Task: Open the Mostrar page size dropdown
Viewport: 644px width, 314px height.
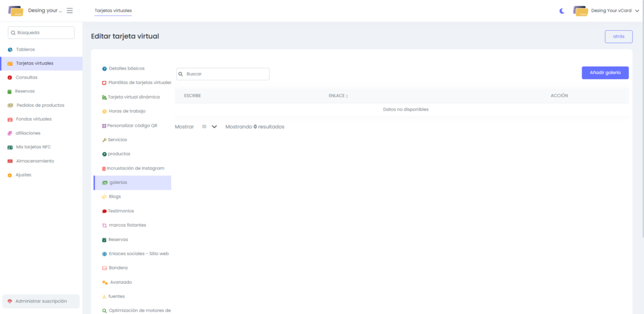Action: pyautogui.click(x=209, y=127)
